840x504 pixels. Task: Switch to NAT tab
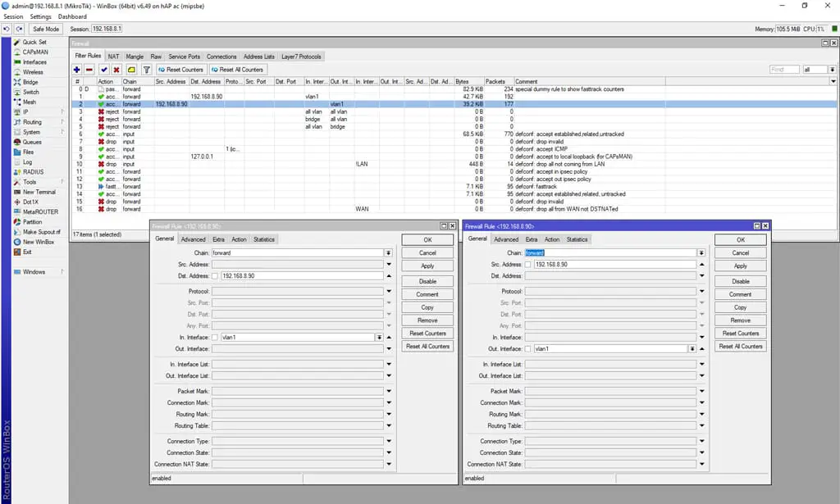[x=113, y=57]
